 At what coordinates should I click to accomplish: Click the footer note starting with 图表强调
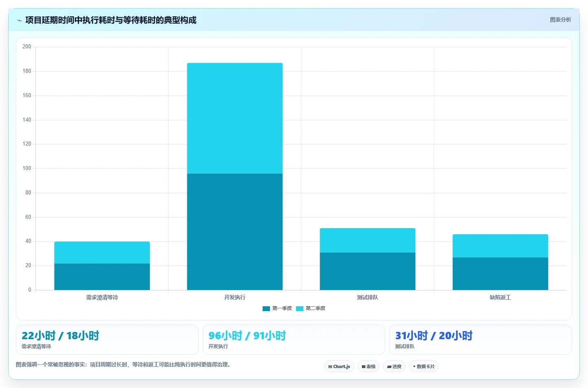click(x=124, y=364)
